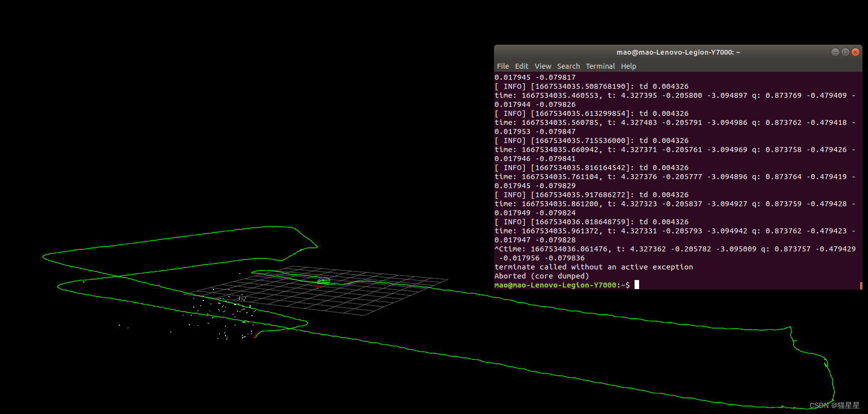868x414 pixels.
Task: Maximize the terminal window
Action: pos(845,52)
